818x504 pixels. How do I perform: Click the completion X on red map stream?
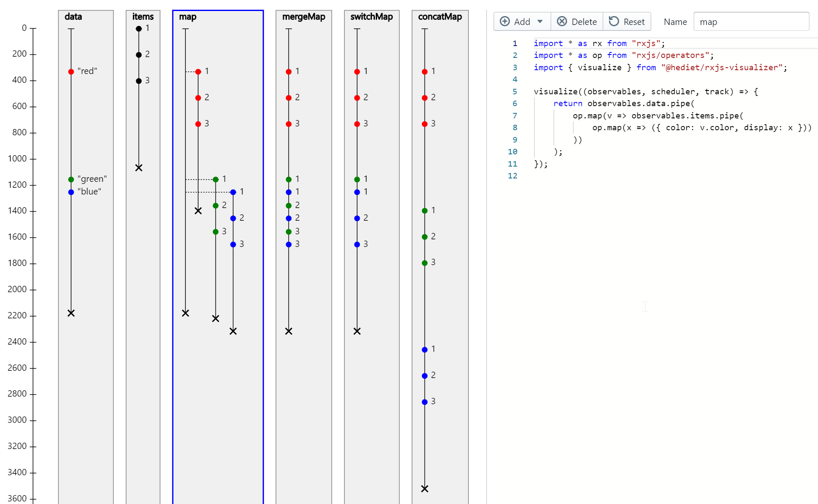click(x=198, y=211)
